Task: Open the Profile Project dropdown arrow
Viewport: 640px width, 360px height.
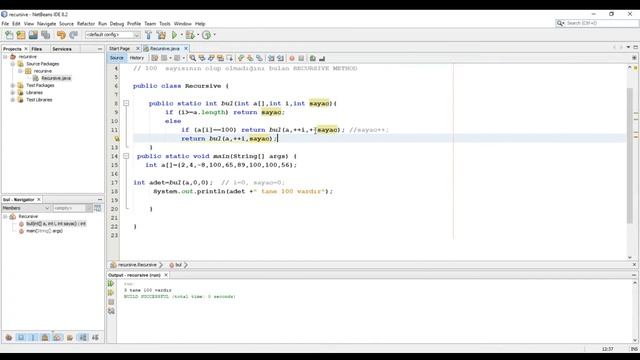Action: 214,35
